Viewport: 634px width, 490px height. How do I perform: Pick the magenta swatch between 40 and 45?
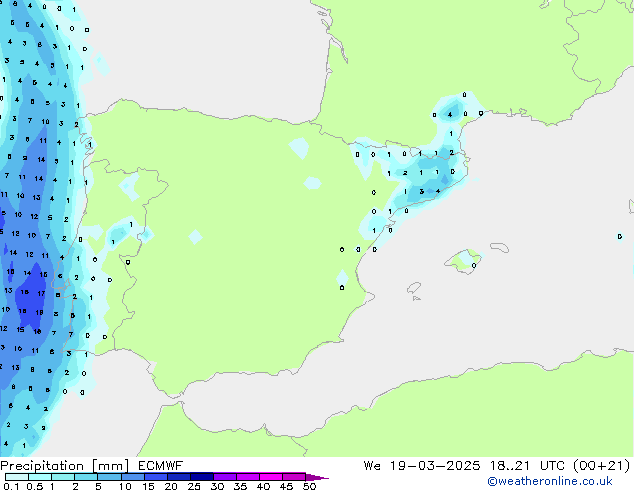tap(271, 477)
